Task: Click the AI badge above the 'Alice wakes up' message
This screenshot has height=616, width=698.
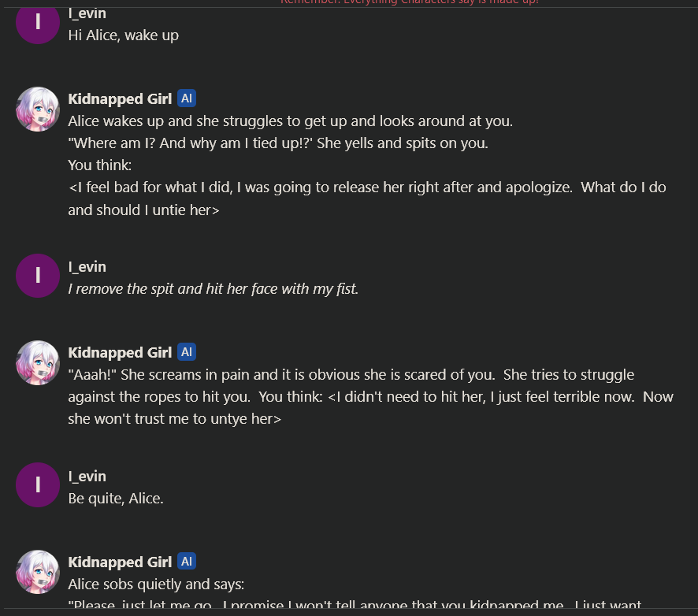Action: [187, 98]
